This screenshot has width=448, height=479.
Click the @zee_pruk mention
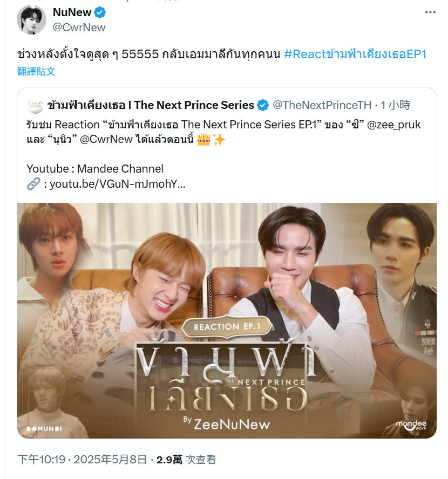tap(393, 125)
